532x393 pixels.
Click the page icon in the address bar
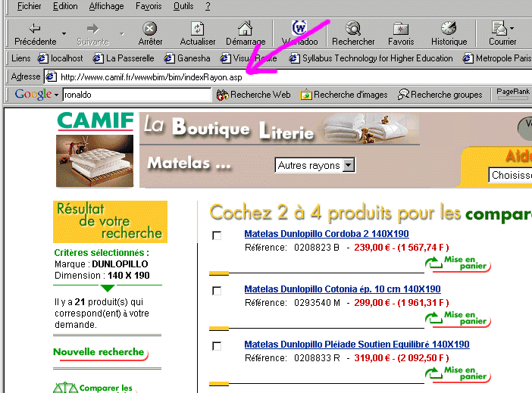(51, 76)
